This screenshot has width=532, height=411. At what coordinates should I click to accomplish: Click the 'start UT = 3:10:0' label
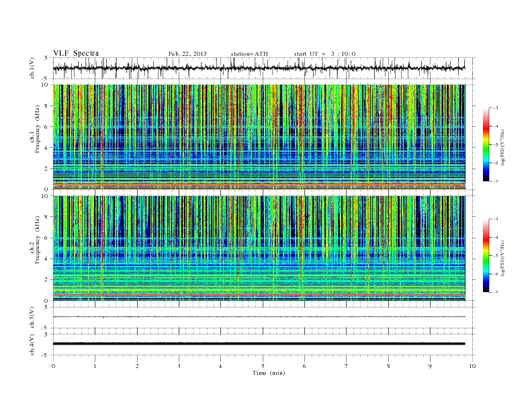point(324,54)
